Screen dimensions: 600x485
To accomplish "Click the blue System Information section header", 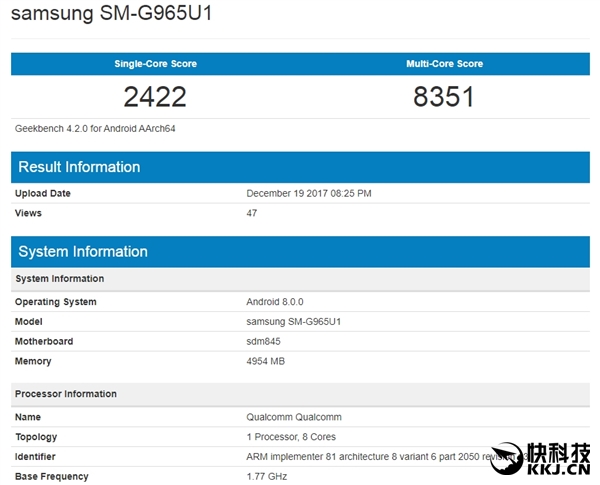I will coord(83,252).
